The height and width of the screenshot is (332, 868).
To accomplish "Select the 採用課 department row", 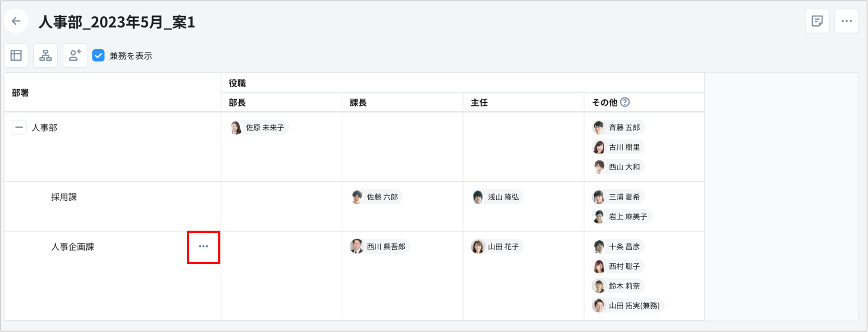I will 64,197.
